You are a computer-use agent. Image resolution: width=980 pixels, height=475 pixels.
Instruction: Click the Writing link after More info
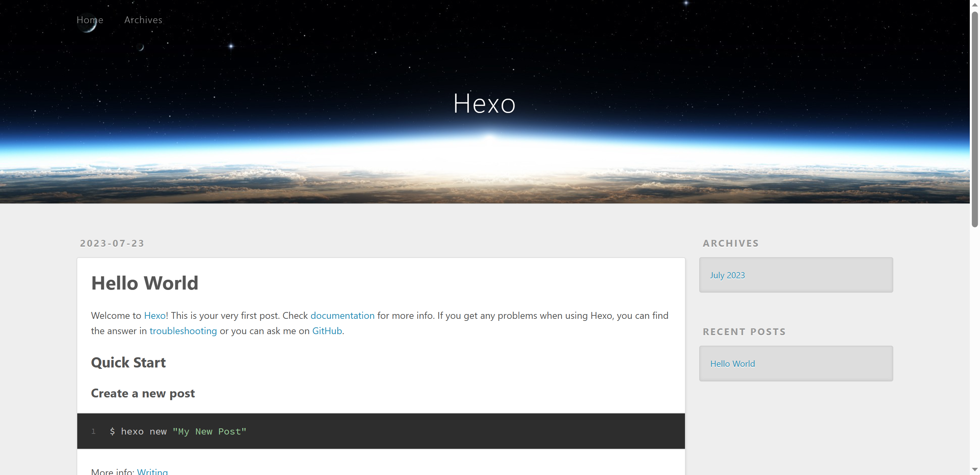[x=152, y=472]
